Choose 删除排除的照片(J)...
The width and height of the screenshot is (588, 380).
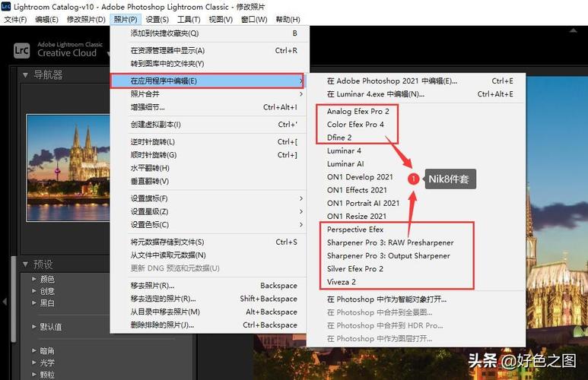point(209,325)
